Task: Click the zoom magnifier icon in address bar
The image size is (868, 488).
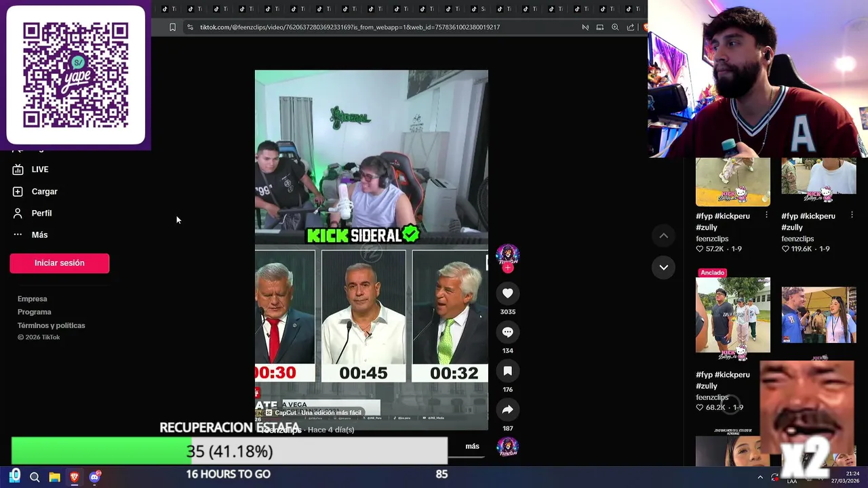Action: 615,27
